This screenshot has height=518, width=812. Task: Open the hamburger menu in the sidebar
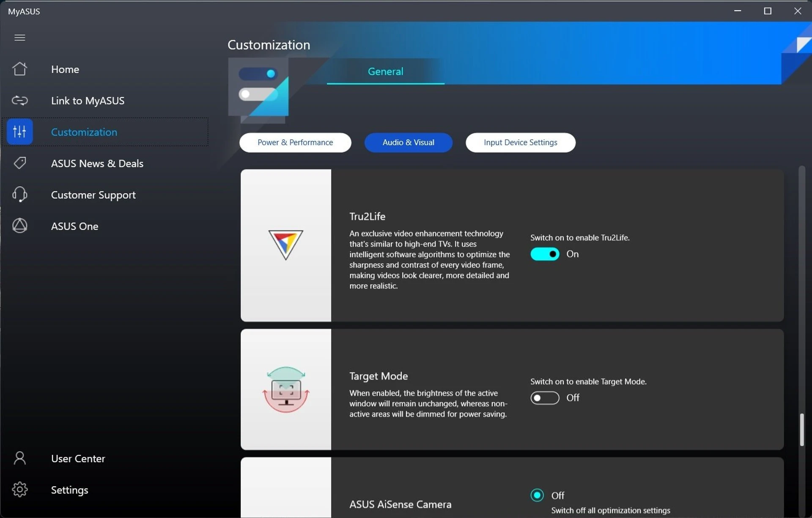pos(19,38)
